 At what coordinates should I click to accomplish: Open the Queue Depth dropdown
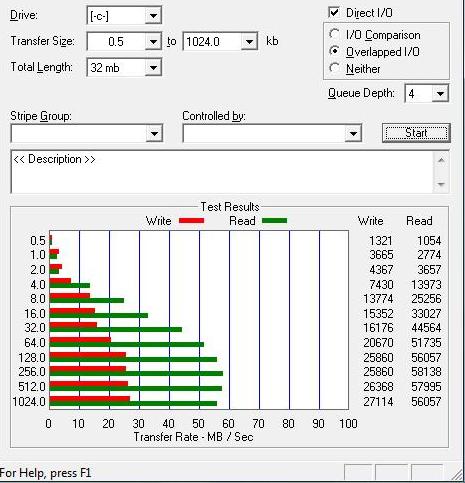(x=440, y=93)
